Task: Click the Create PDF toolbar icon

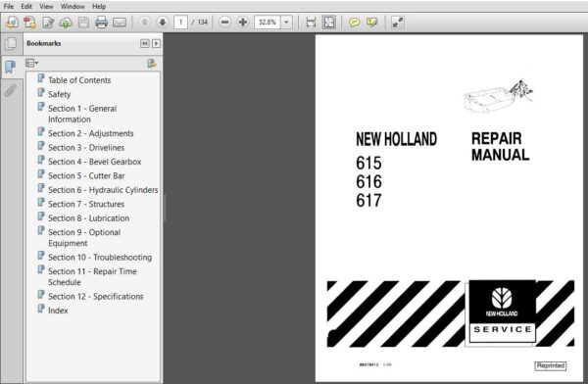Action: (x=12, y=23)
